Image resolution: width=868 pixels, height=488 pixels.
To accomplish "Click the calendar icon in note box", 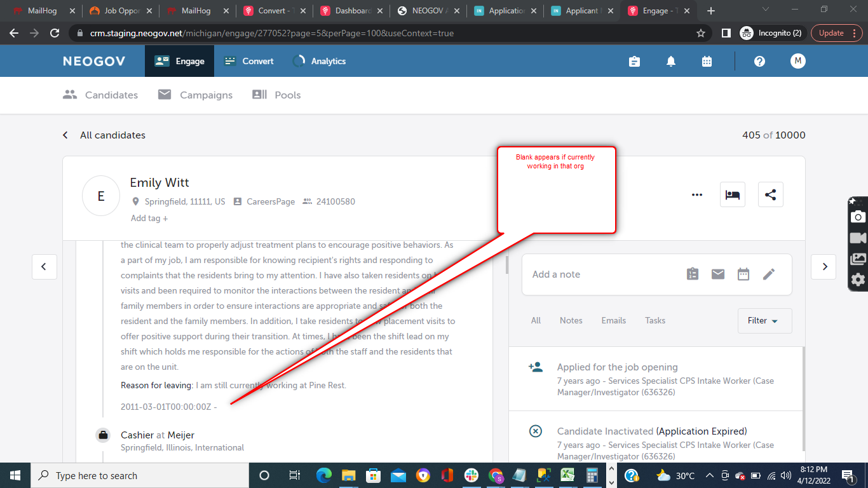I will click(x=743, y=274).
